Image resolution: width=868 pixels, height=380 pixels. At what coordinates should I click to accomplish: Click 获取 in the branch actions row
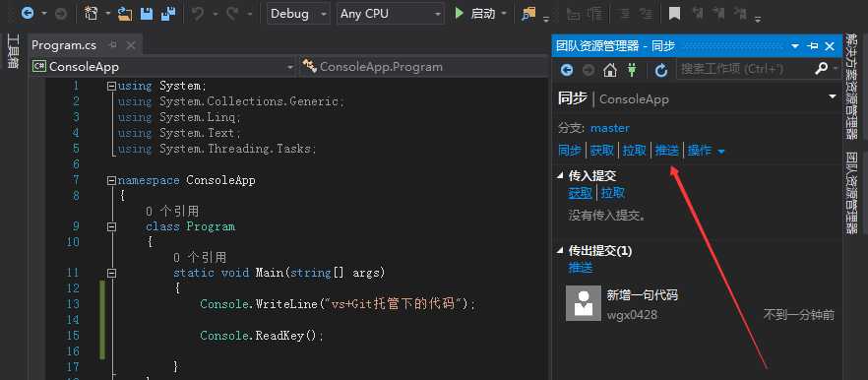[x=601, y=150]
